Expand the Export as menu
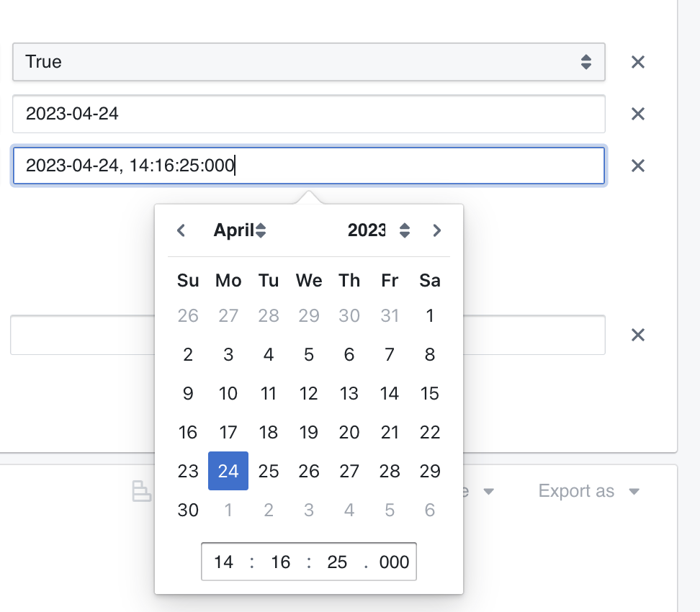The height and width of the screenshot is (612, 700). 589,491
